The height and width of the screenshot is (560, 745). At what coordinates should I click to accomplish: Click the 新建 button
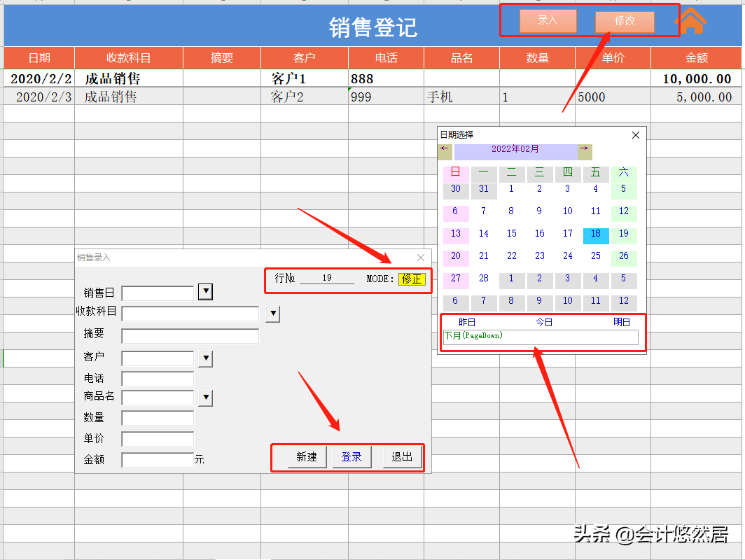click(307, 457)
